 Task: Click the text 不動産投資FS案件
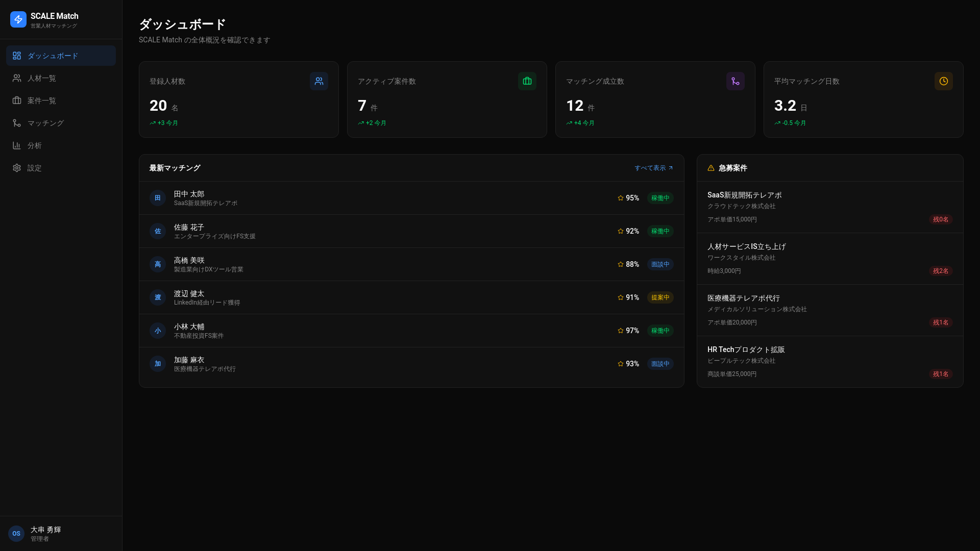(199, 336)
